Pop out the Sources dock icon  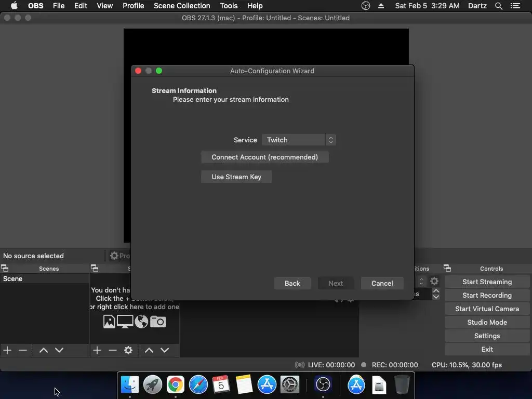click(x=95, y=269)
